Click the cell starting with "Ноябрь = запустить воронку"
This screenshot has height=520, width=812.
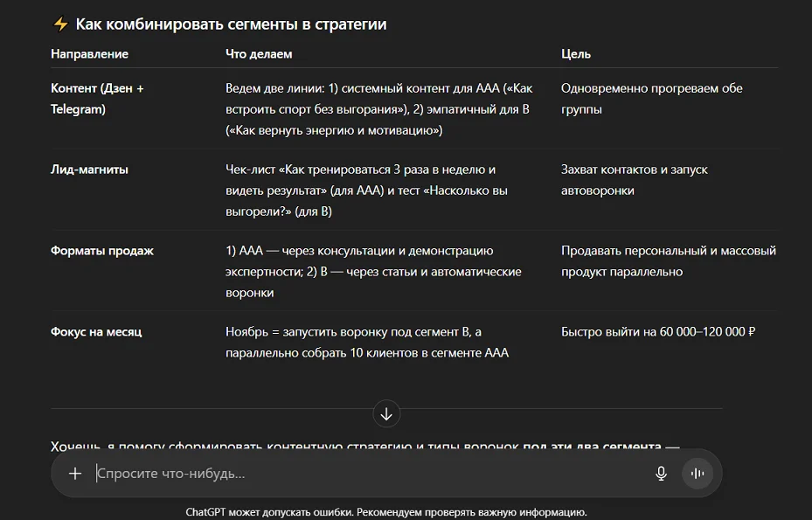tap(367, 342)
